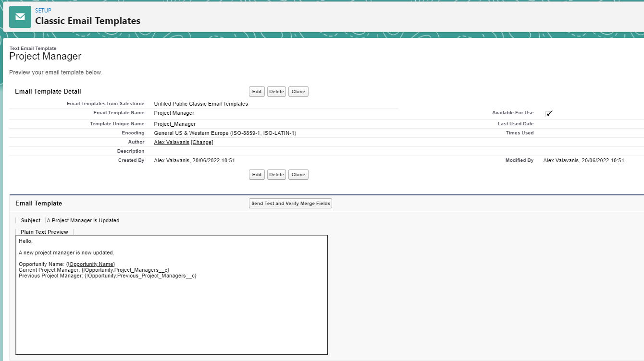
Task: Select the Plain Text Preview tab
Action: [44, 232]
